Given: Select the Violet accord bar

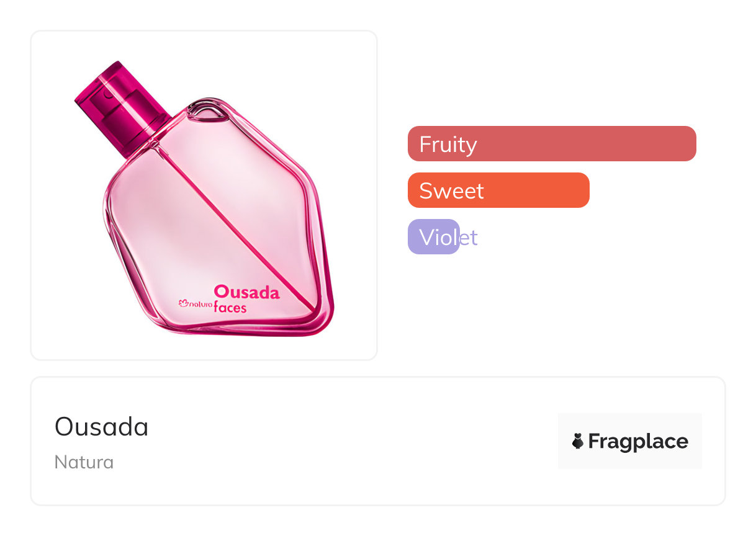Looking at the screenshot, I should pyautogui.click(x=433, y=237).
